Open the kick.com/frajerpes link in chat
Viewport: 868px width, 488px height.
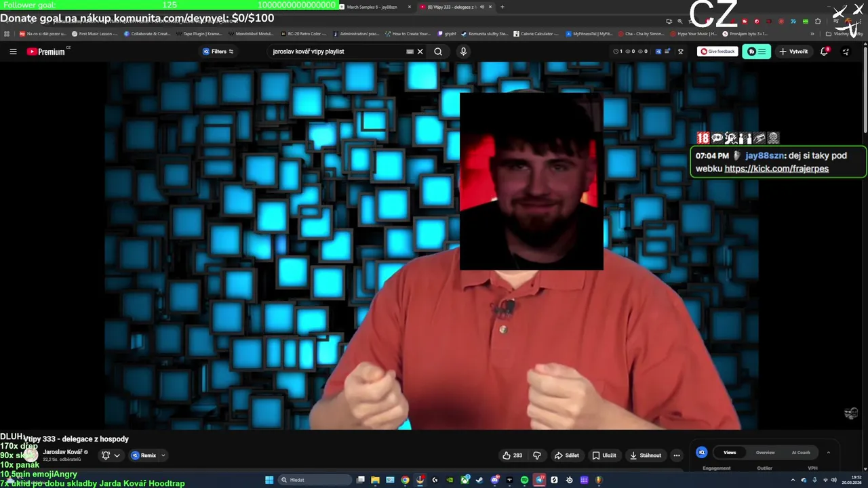(x=776, y=169)
